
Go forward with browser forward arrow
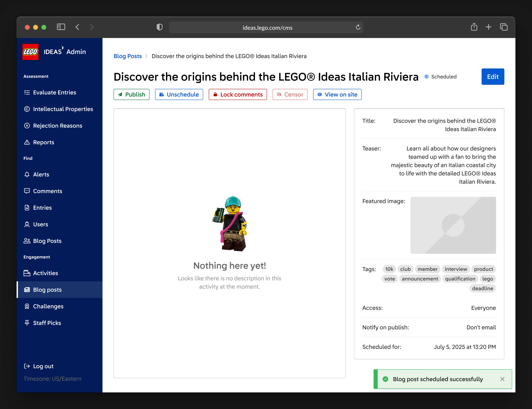[x=92, y=27]
